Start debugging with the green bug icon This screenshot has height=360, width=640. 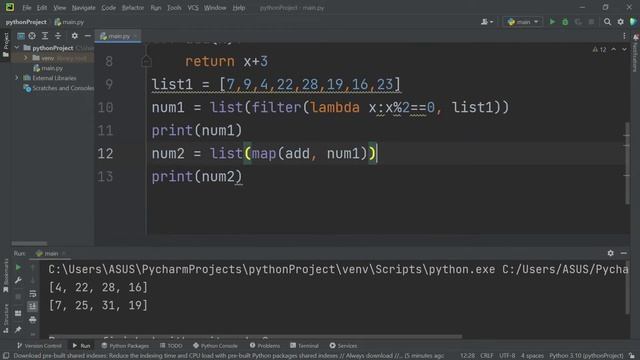point(565,22)
